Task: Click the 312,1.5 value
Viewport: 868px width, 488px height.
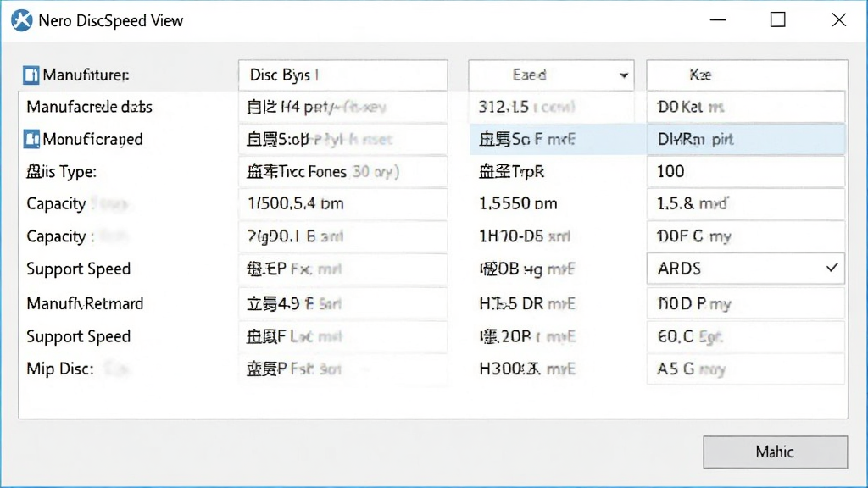Action: [526, 106]
